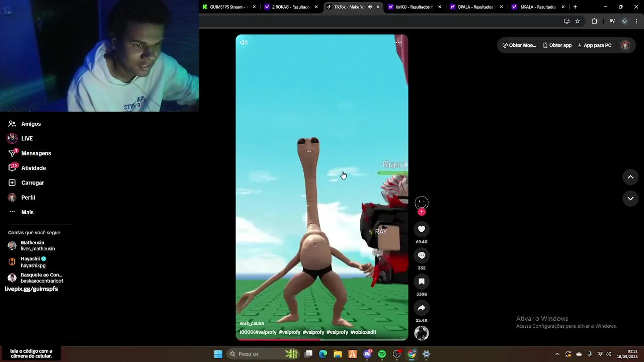Open Microsoft Edge from the taskbar
The width and height of the screenshot is (644, 362).
[323, 354]
